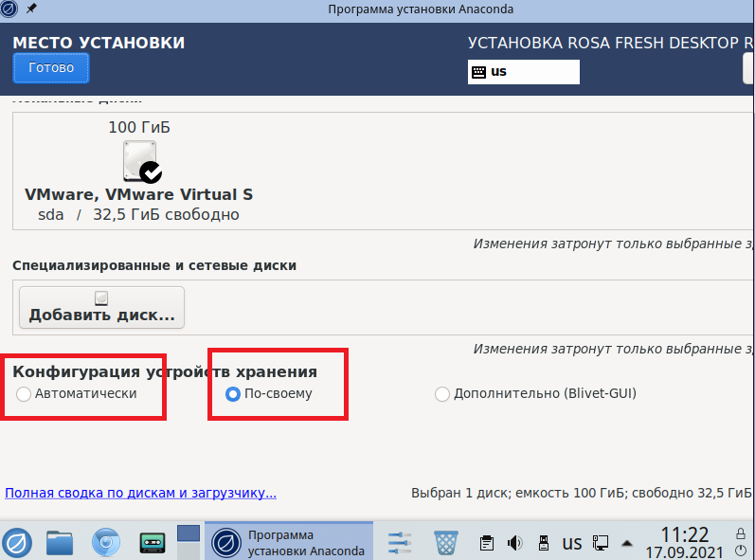Click the Добавить диск... button
This screenshot has height=560, width=755.
click(x=101, y=308)
